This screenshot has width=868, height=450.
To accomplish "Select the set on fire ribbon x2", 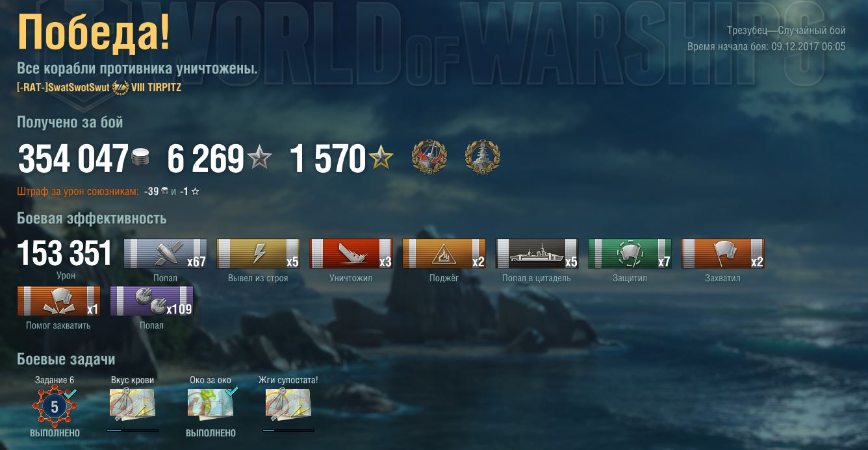I will (444, 253).
